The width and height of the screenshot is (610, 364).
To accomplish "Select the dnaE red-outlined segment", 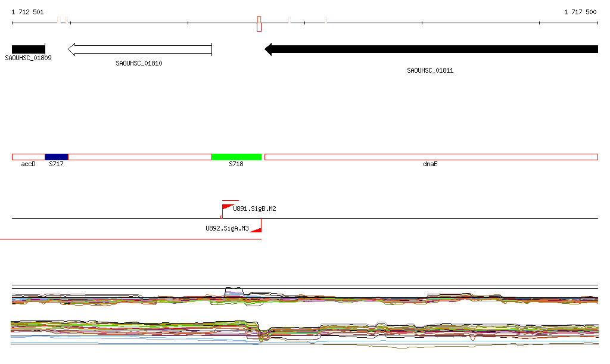I will [431, 157].
